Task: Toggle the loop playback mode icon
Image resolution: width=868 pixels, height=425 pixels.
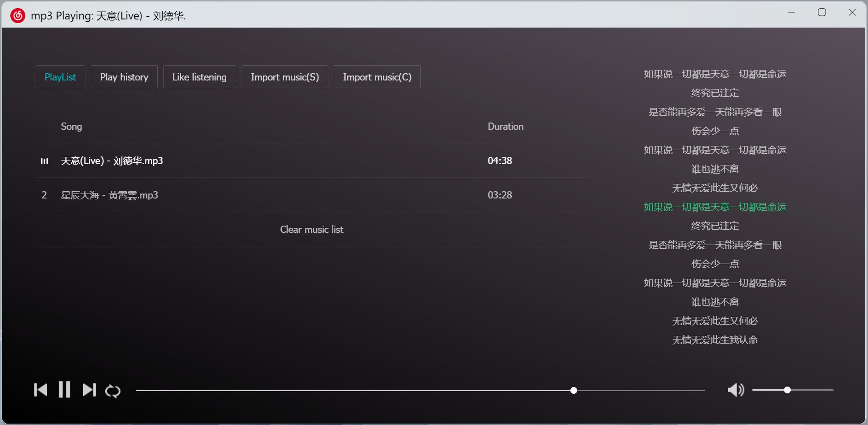Action: click(x=113, y=391)
